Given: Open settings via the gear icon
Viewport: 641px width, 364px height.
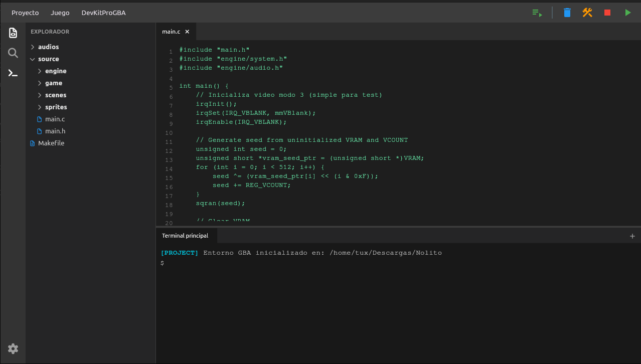Looking at the screenshot, I should tap(13, 348).
